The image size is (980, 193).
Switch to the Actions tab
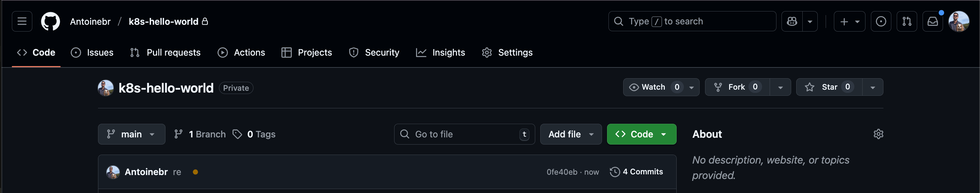[x=241, y=52]
